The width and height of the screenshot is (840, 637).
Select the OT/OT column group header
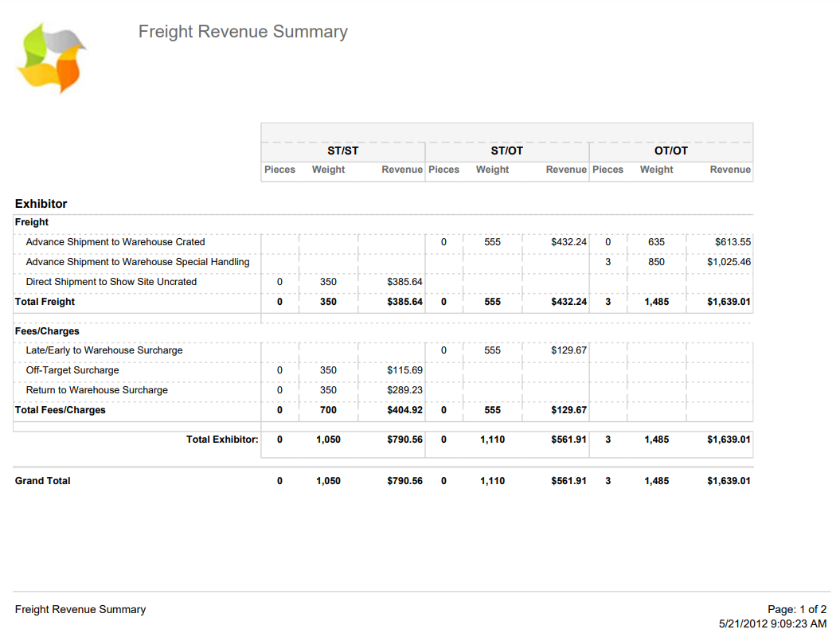(670, 150)
